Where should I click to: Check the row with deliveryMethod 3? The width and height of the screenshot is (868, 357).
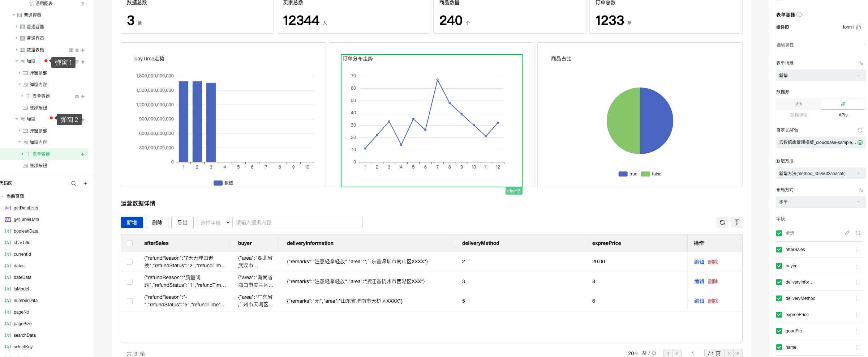[130, 282]
